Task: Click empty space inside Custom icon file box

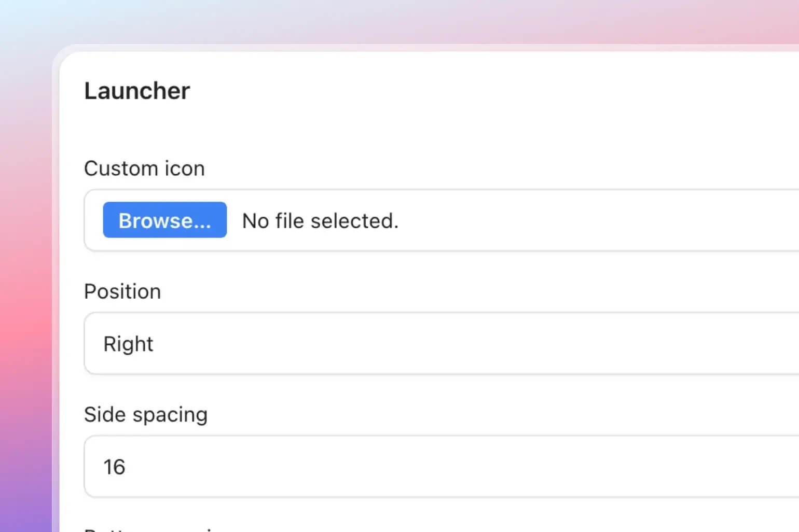Action: [x=571, y=221]
